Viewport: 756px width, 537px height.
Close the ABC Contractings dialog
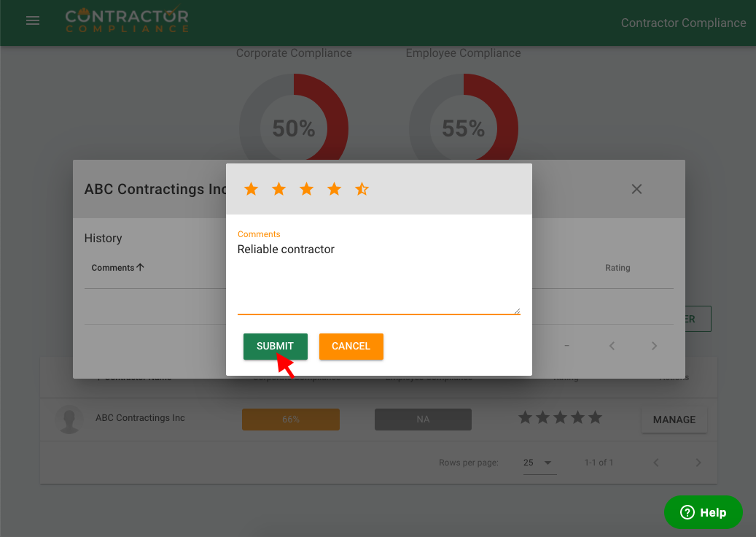(636, 189)
